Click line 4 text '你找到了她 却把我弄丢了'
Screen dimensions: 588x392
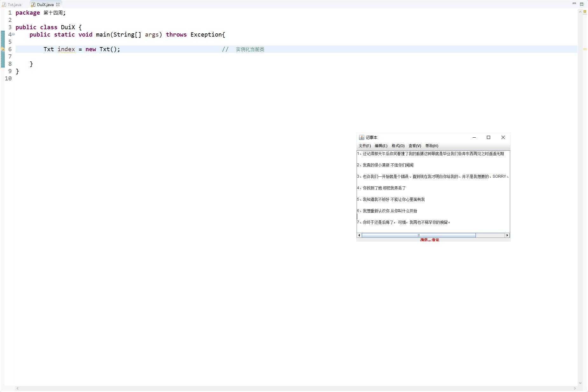[x=384, y=188]
